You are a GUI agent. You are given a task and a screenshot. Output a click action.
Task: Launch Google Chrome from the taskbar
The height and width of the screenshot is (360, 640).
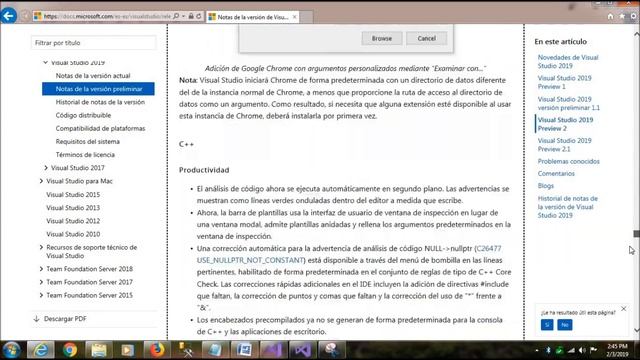tap(70, 350)
